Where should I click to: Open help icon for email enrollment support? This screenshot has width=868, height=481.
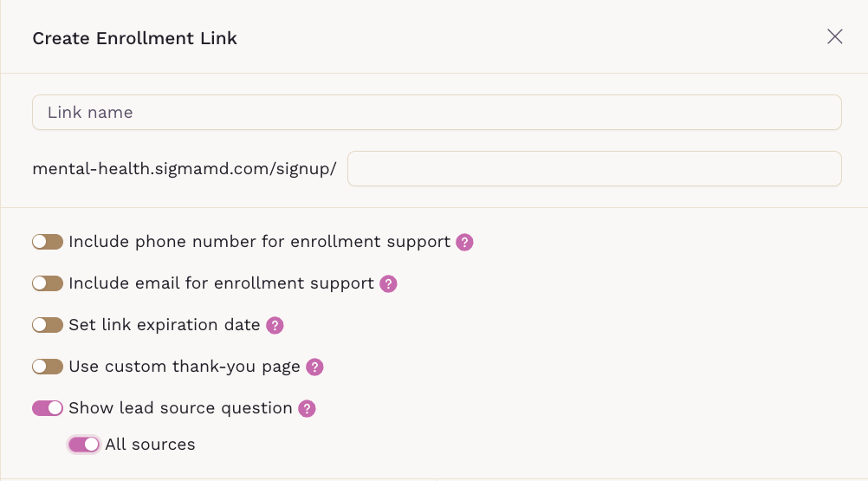[388, 284]
